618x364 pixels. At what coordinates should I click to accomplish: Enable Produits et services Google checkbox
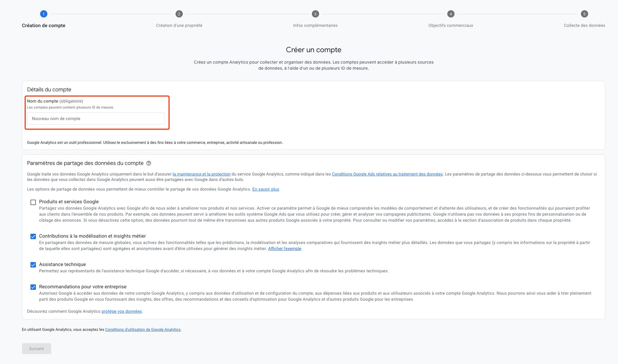coord(33,202)
